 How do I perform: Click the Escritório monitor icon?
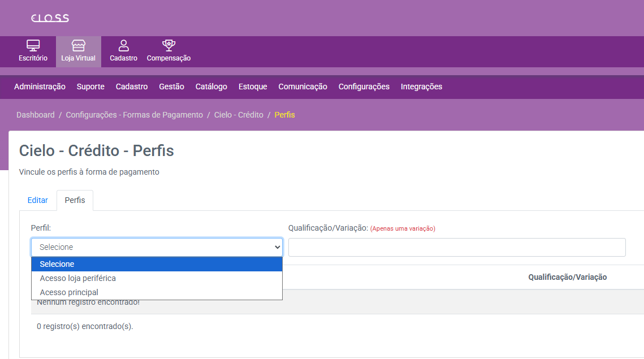[33, 46]
